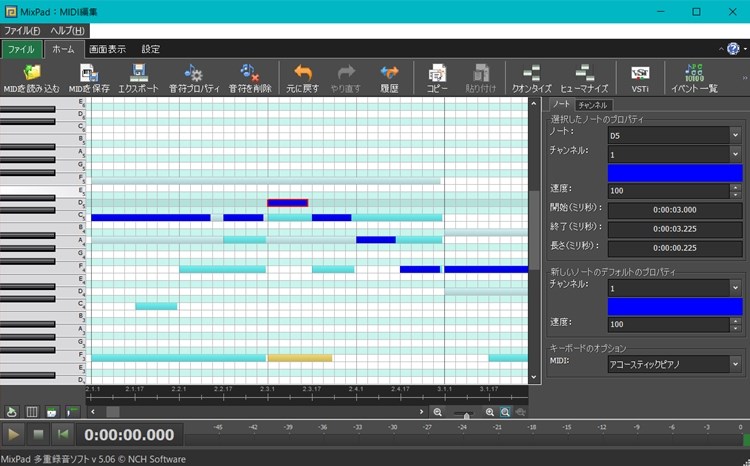Open the ノート D5 dropdown
The width and height of the screenshot is (750, 466).
(735, 135)
